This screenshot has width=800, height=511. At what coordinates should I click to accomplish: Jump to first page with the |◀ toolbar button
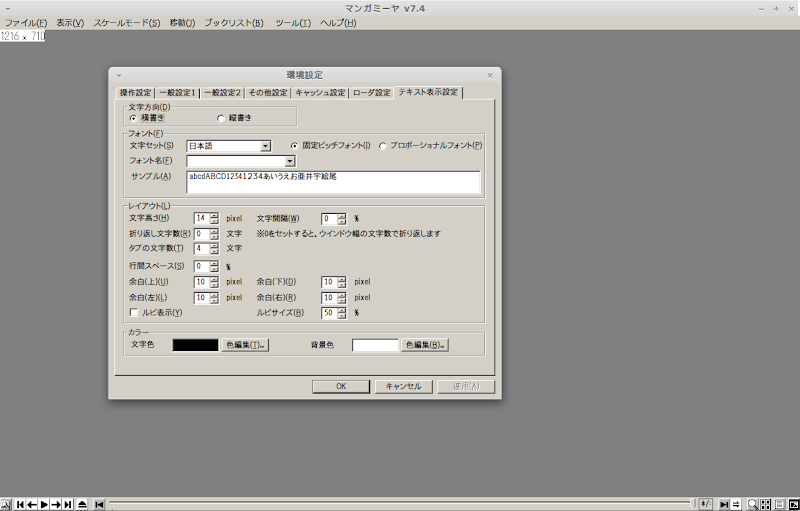pyautogui.click(x=20, y=505)
